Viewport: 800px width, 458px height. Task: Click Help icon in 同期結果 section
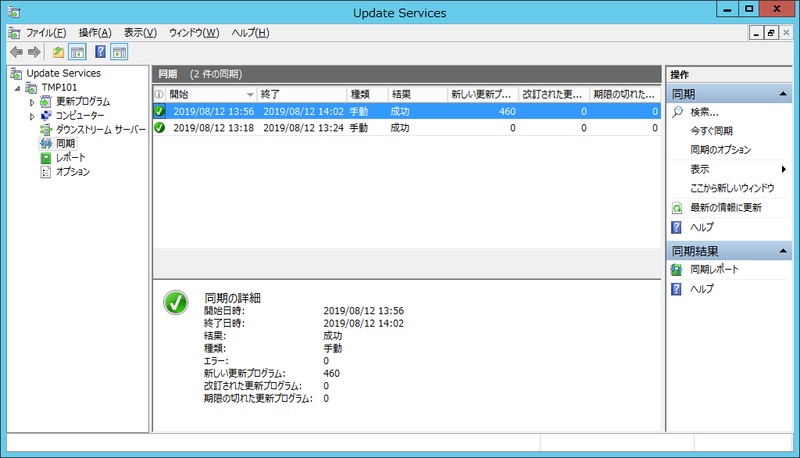point(677,289)
